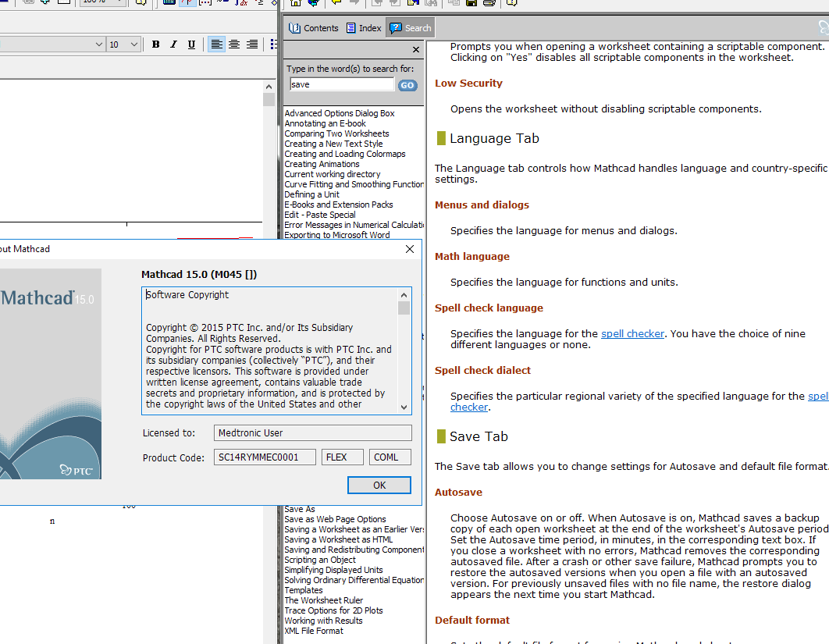The height and width of the screenshot is (644, 829).
Task: Open 'Templates' search result
Action: (304, 590)
